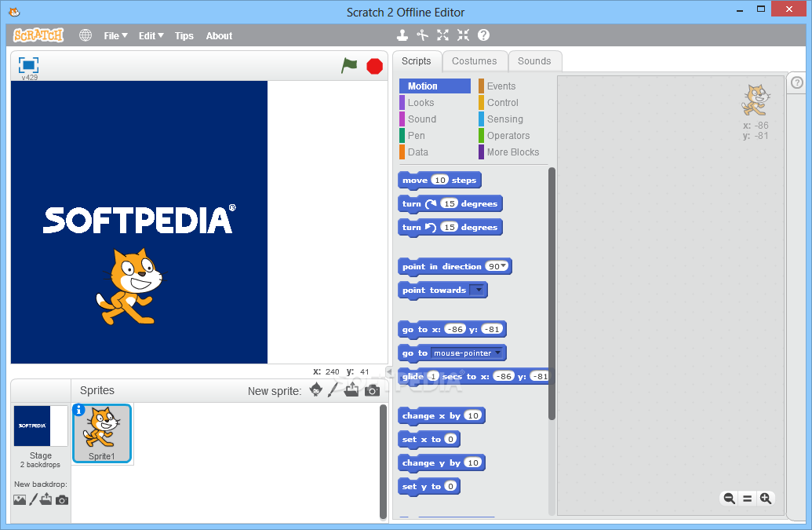This screenshot has height=530, width=812.
Task: Select the Grow sprite tool
Action: (442, 35)
